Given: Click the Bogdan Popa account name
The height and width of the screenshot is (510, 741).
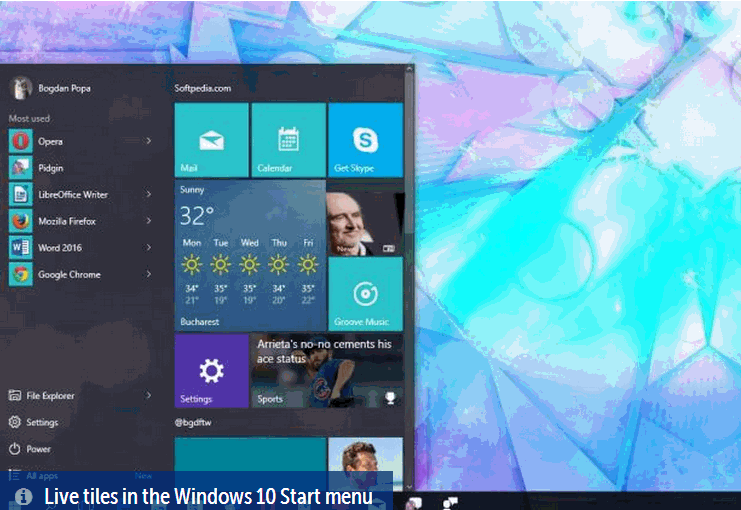Looking at the screenshot, I should (x=64, y=88).
